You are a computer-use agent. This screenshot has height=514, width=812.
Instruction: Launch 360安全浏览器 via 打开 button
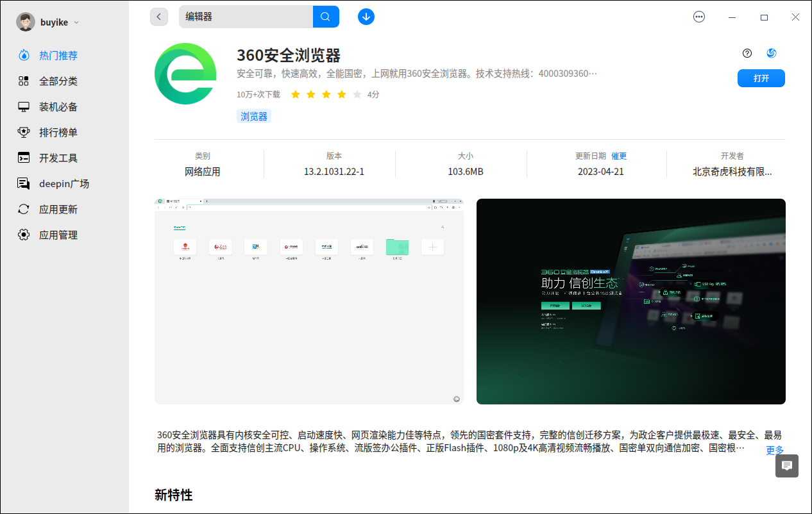[x=761, y=78]
